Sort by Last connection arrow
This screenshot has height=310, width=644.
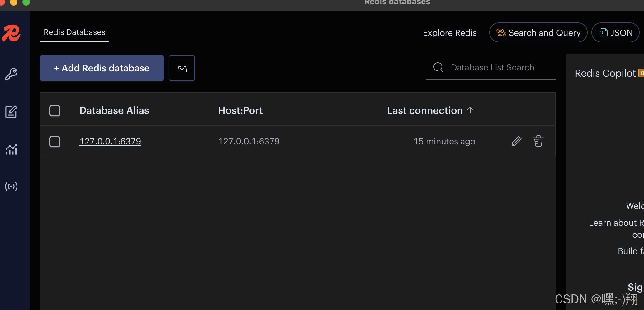pyautogui.click(x=470, y=110)
